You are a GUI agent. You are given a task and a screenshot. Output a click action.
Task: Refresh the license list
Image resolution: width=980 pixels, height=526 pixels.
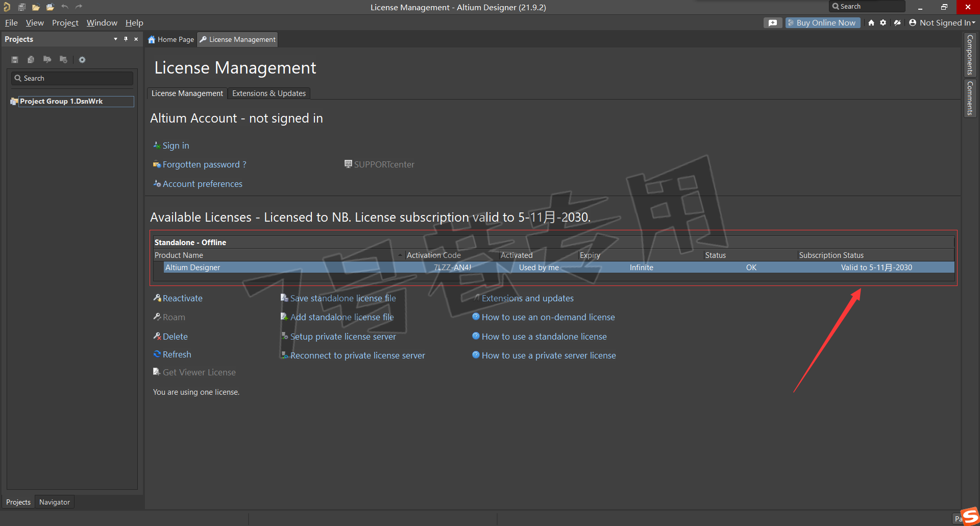tap(173, 354)
